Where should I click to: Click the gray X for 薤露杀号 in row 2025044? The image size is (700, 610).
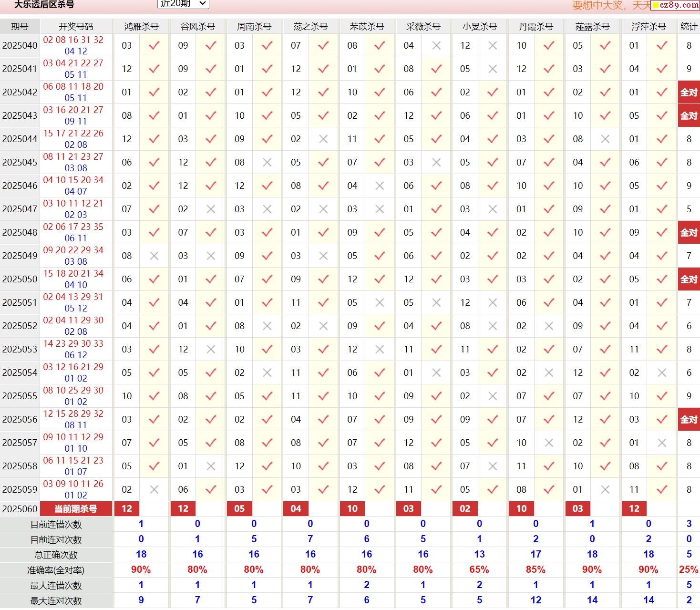[x=605, y=139]
